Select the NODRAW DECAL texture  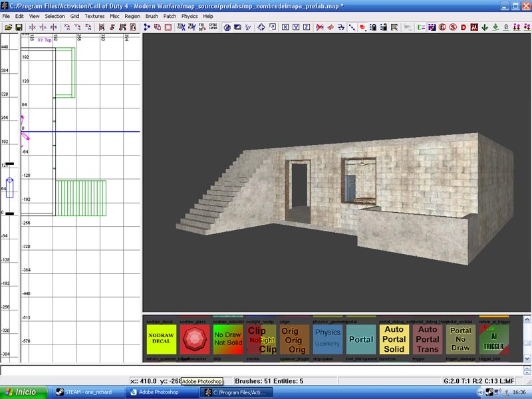click(162, 339)
